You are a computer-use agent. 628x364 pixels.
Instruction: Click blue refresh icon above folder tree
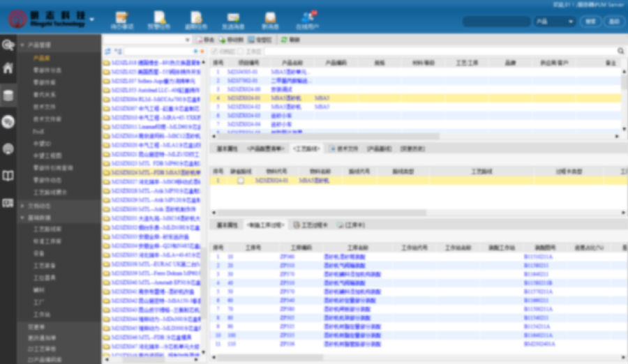click(x=107, y=52)
